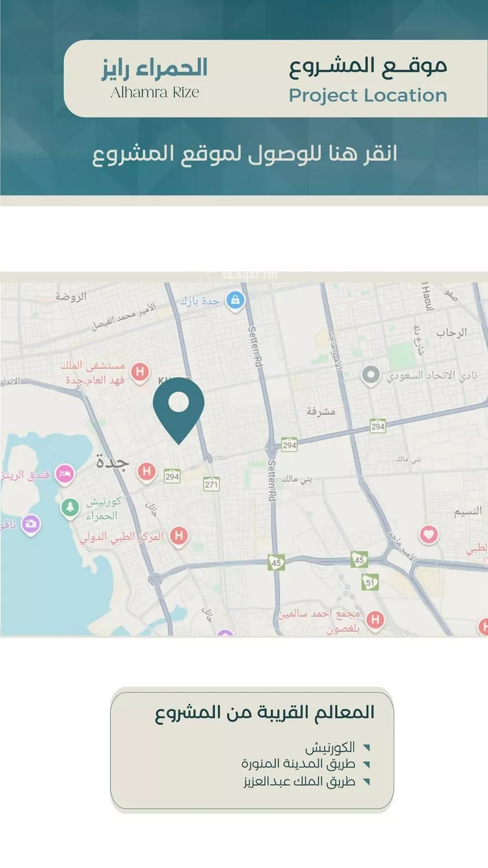The image size is (488, 868).
Task: Select the Jeddah Park shopping bag marker
Action: (234, 300)
